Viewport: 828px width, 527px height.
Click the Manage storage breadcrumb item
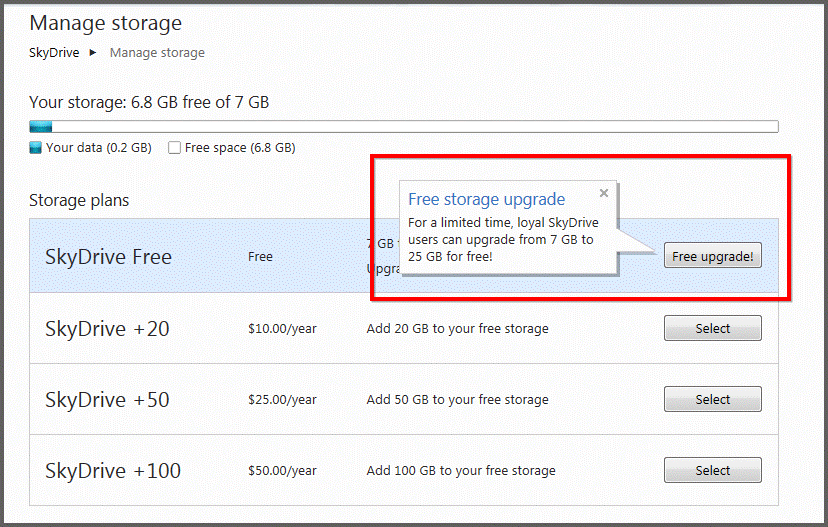click(157, 52)
